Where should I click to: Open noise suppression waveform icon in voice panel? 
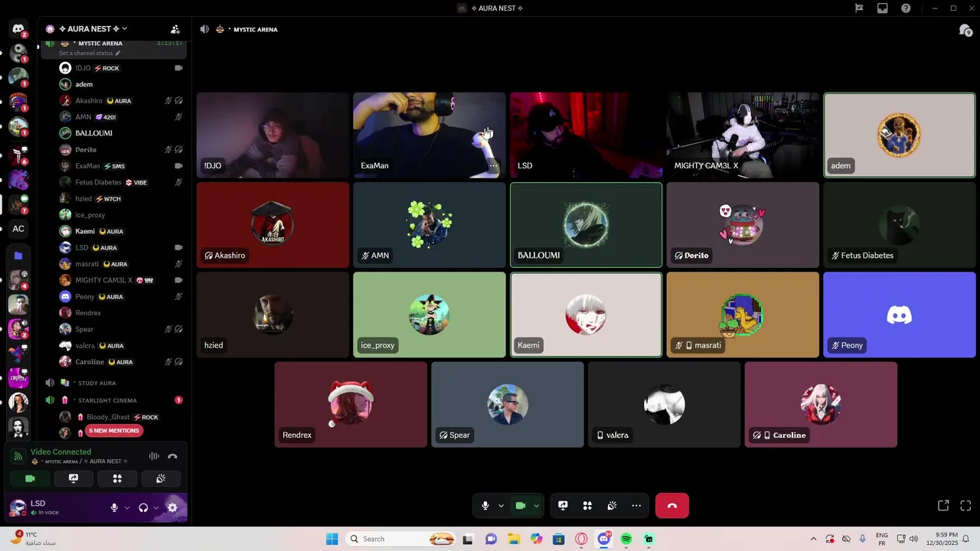154,456
